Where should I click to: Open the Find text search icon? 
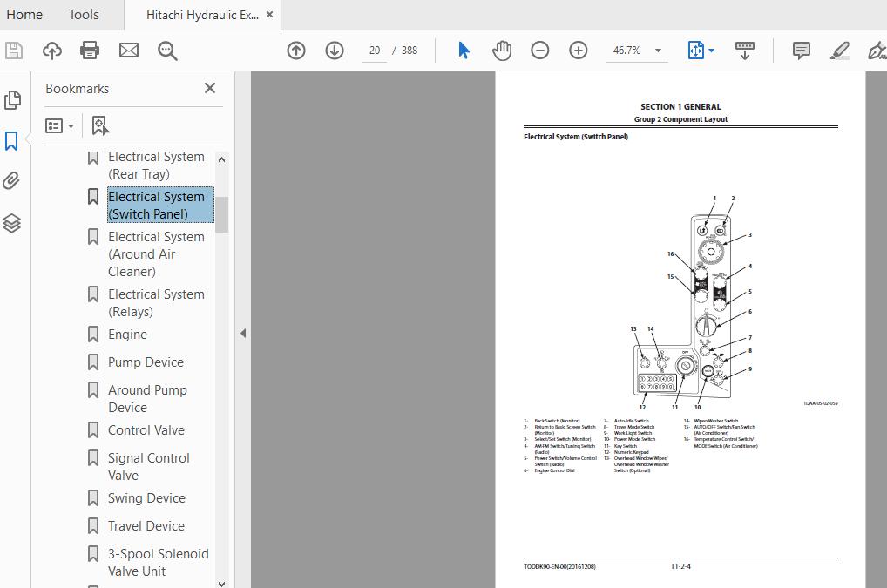coord(167,51)
